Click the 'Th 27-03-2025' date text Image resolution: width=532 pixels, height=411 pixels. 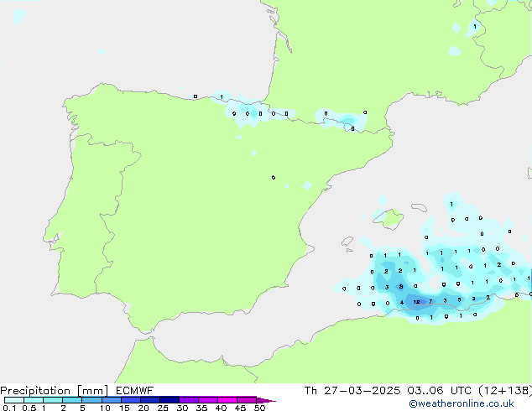click(x=352, y=391)
